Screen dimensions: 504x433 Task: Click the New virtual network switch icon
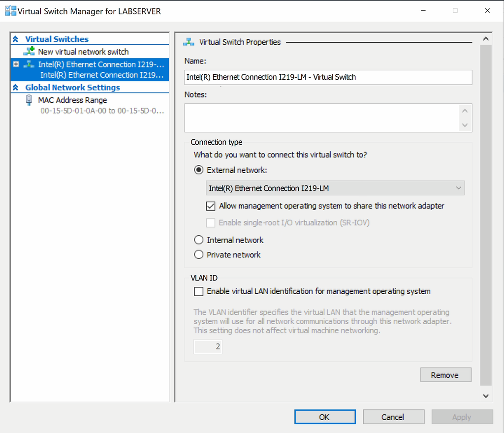(x=29, y=52)
